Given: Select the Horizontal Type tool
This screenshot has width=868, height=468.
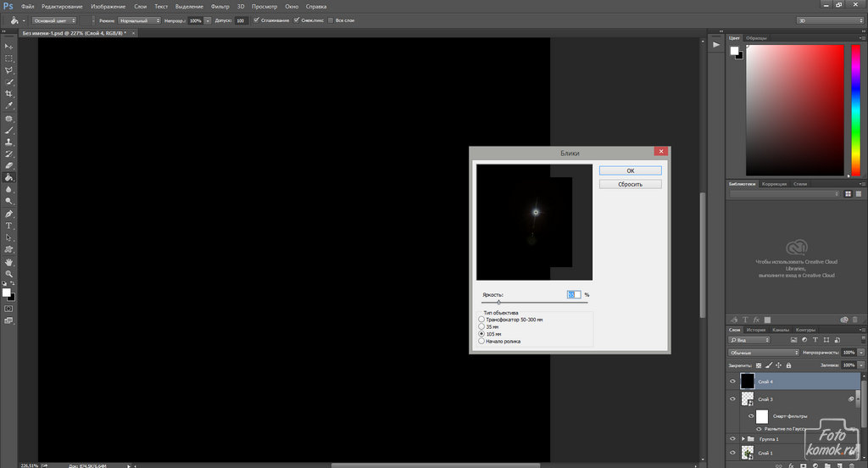Looking at the screenshot, I should pyautogui.click(x=8, y=226).
